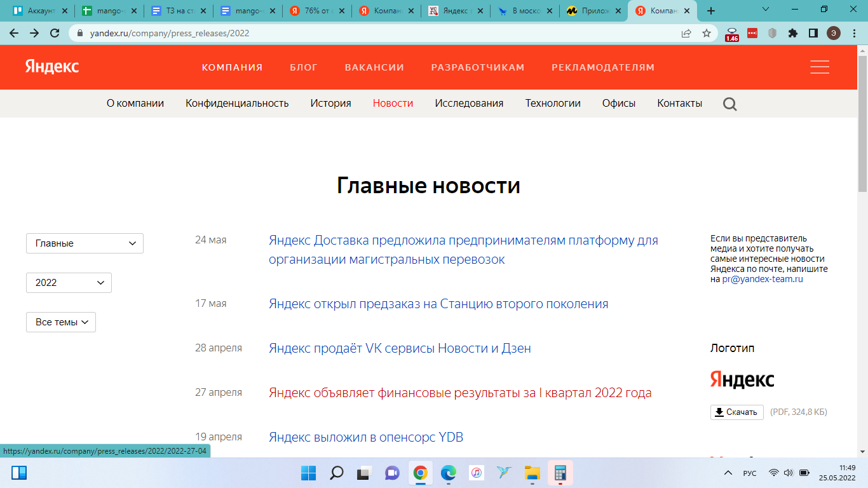
Task: Open the 2022 year dropdown
Action: pos(69,283)
